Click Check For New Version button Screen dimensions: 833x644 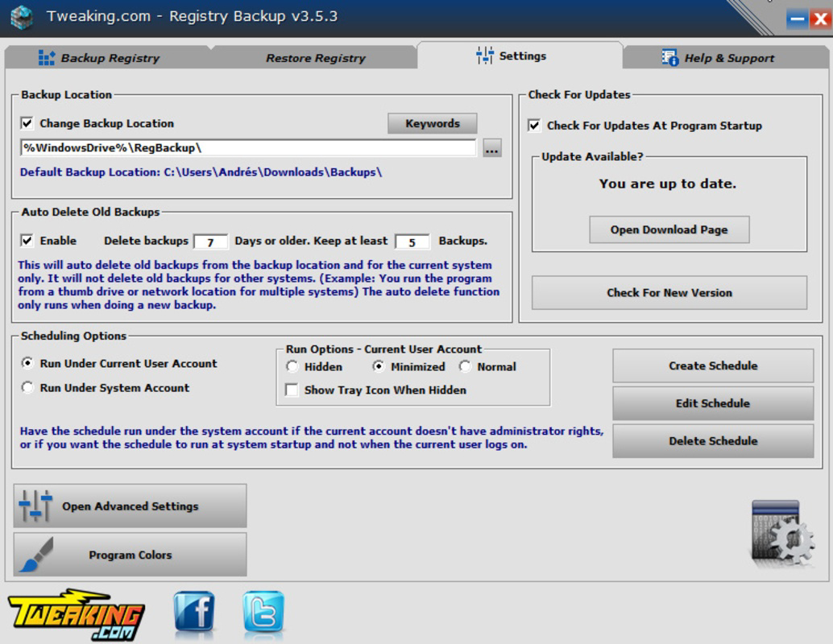pos(669,292)
